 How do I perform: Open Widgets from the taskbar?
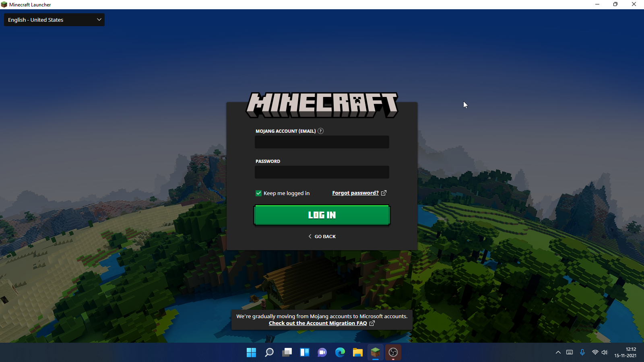click(305, 352)
